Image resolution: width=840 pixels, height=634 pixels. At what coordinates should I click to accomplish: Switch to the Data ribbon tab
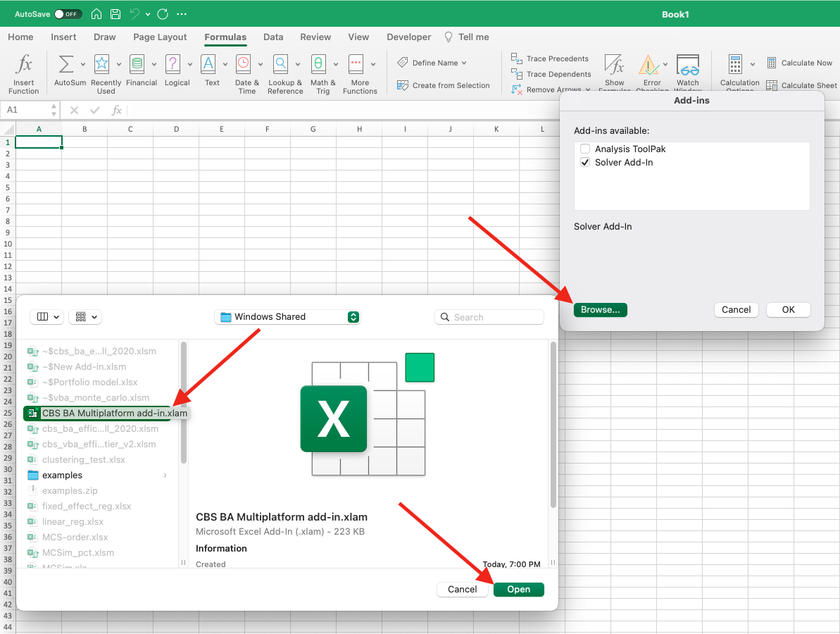(273, 37)
